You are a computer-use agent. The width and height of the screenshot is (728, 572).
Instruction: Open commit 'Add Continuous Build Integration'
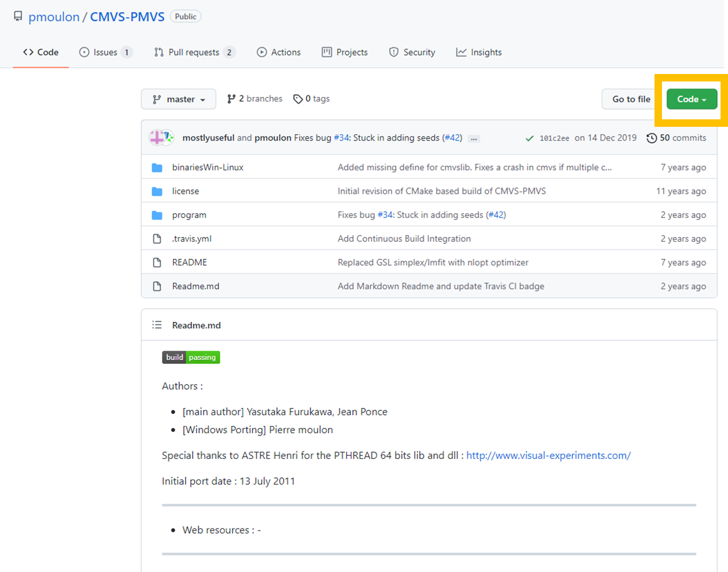(404, 239)
